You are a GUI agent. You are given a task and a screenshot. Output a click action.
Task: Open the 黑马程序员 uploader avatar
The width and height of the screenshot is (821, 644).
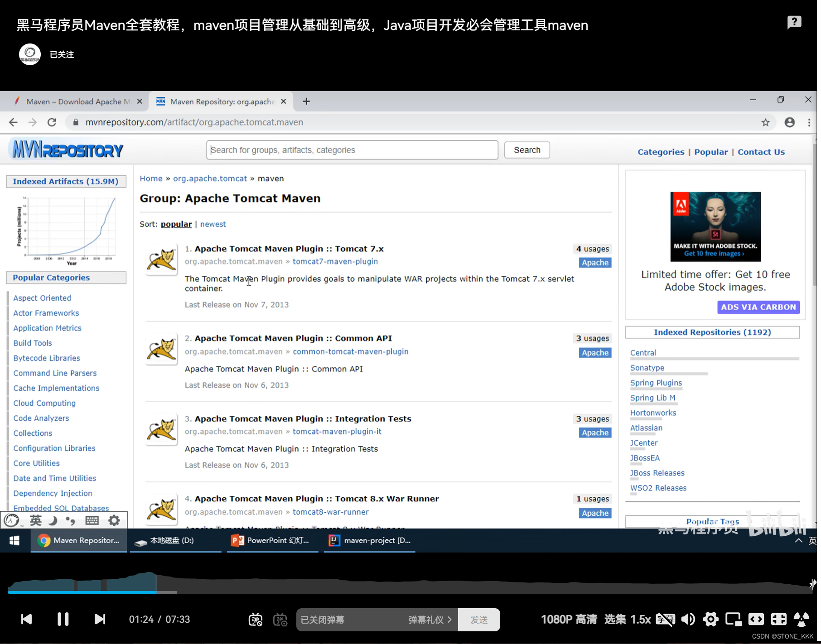[30, 54]
